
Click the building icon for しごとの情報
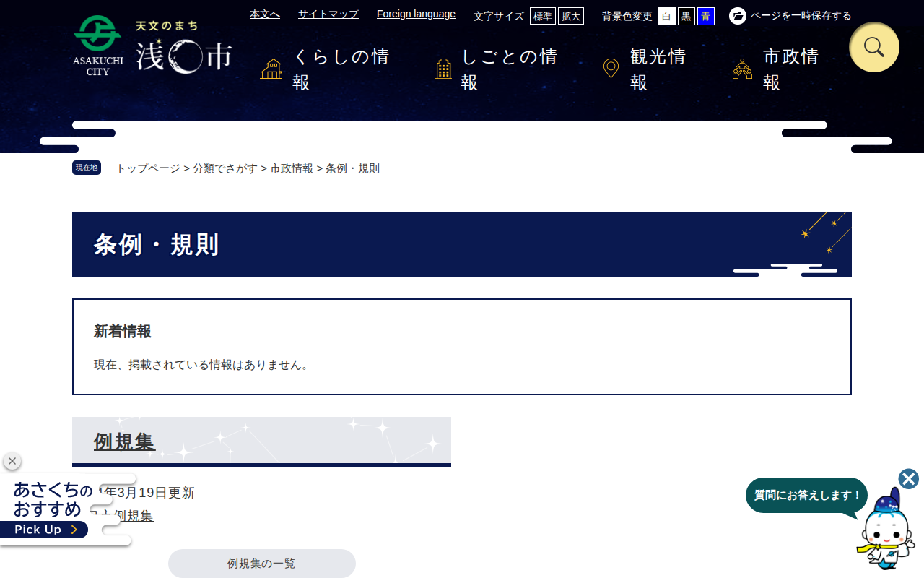click(x=444, y=69)
